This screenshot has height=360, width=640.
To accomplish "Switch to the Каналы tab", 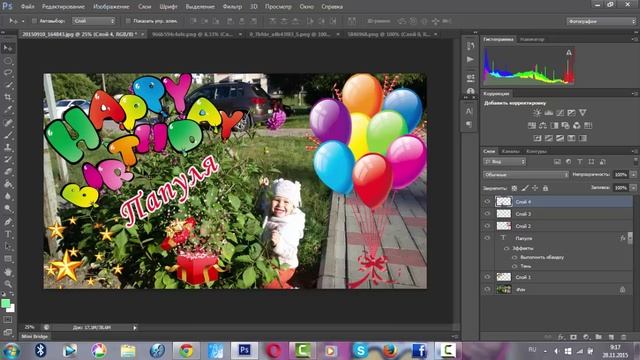I will click(x=510, y=151).
